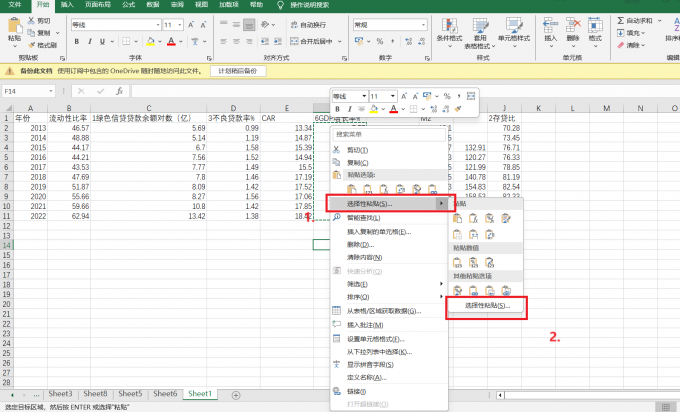Switch to the Sheet6 worksheet tab
The image size is (680, 412).
[x=165, y=394]
